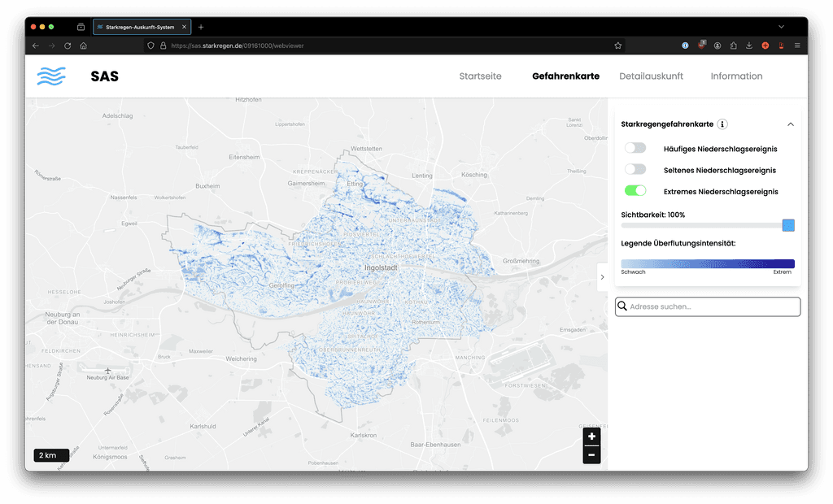Bookmark this page with the star icon

tap(618, 46)
